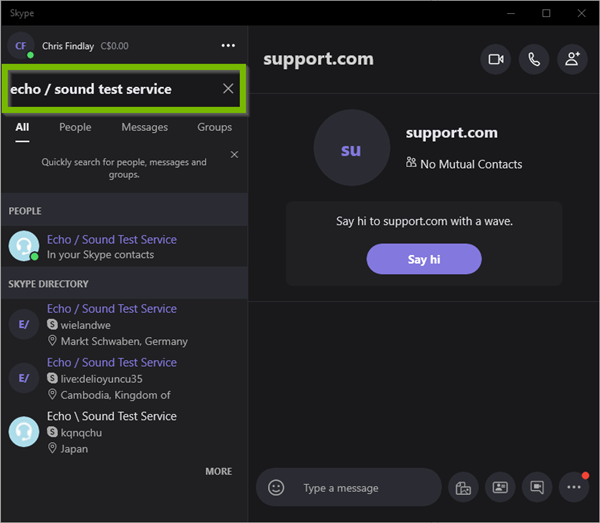Click the Say hi button
Screen dimensions: 600x523
point(424,259)
